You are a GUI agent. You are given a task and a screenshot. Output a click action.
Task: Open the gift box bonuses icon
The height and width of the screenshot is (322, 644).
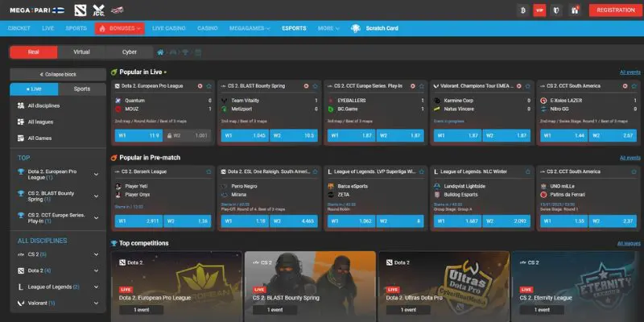[x=575, y=10]
